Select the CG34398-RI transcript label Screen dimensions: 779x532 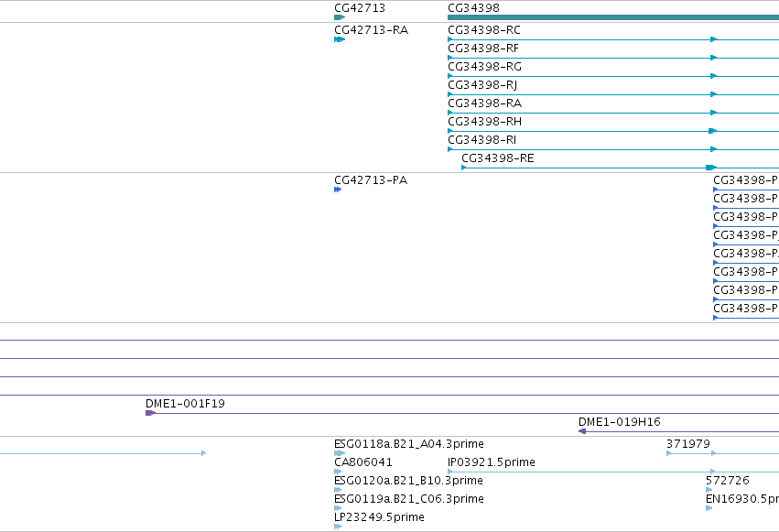[481, 140]
